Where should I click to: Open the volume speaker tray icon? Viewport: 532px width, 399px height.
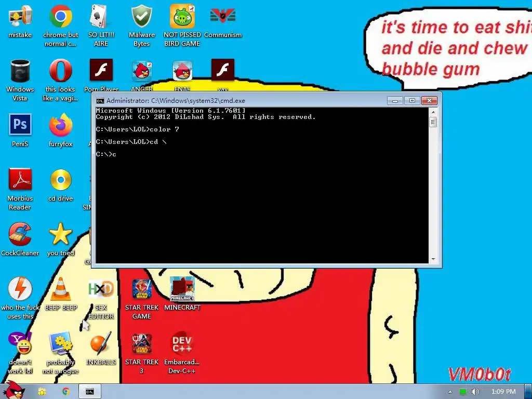[475, 392]
